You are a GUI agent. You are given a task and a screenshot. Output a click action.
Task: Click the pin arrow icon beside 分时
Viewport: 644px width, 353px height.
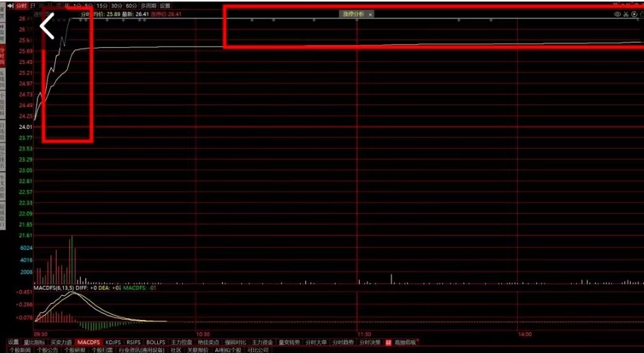[x=10, y=5]
